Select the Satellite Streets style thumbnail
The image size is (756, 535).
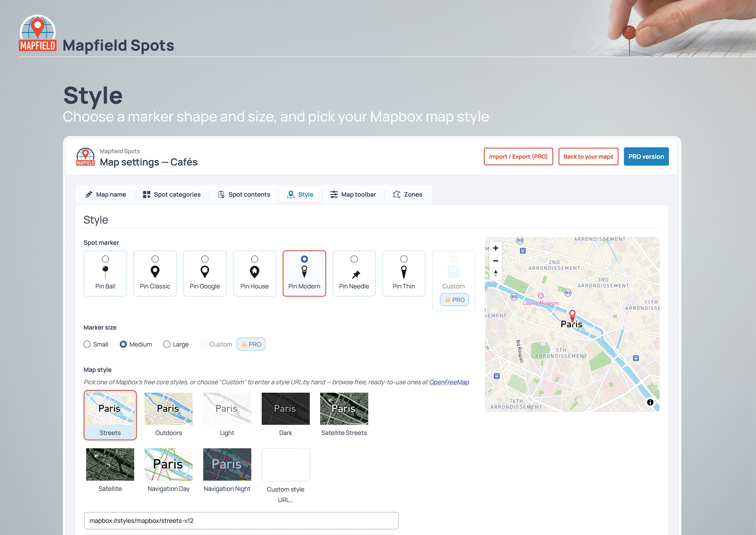pos(344,409)
